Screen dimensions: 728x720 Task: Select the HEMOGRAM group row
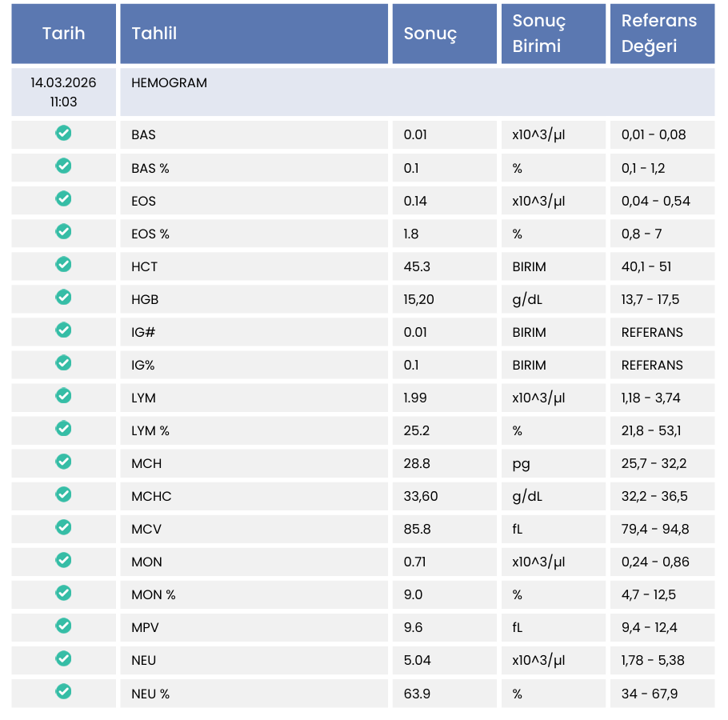point(416,92)
